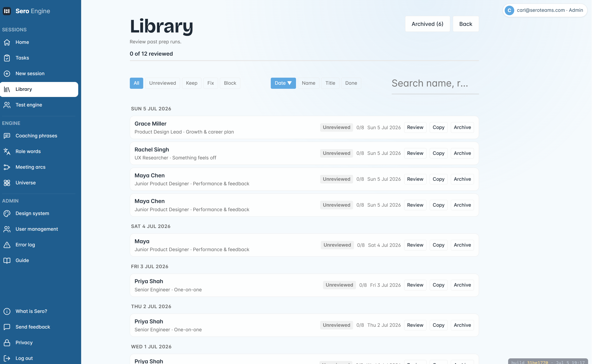Open User management in the sidebar

click(x=39, y=229)
